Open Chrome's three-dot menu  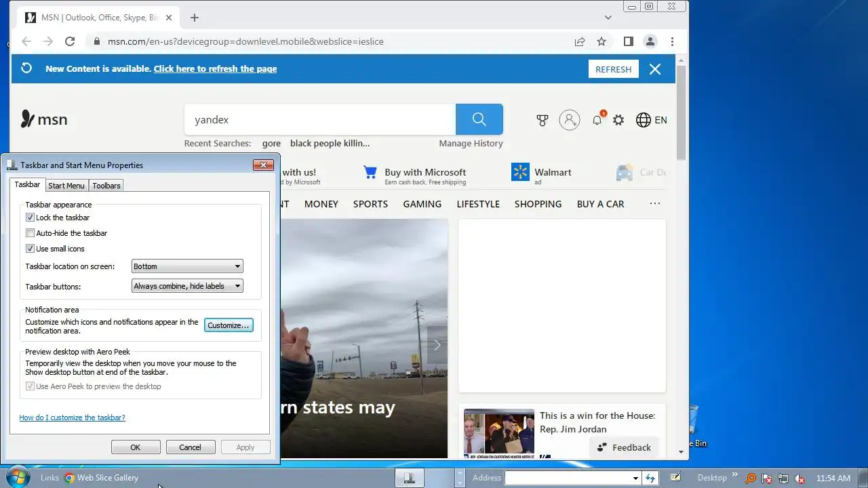[672, 41]
